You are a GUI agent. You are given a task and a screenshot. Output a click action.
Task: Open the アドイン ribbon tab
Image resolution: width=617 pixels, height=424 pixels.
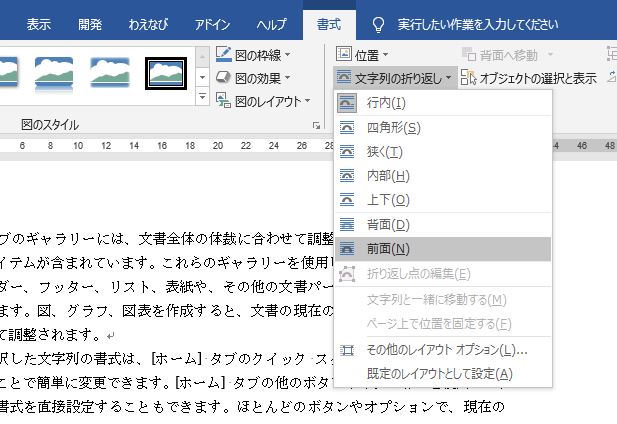click(212, 24)
